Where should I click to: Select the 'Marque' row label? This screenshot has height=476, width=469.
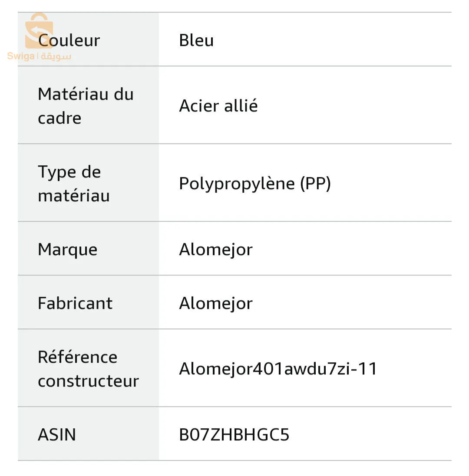[x=67, y=249]
